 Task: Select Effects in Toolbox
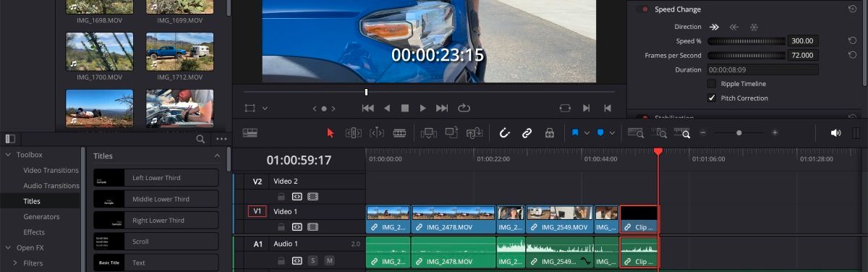[34, 232]
